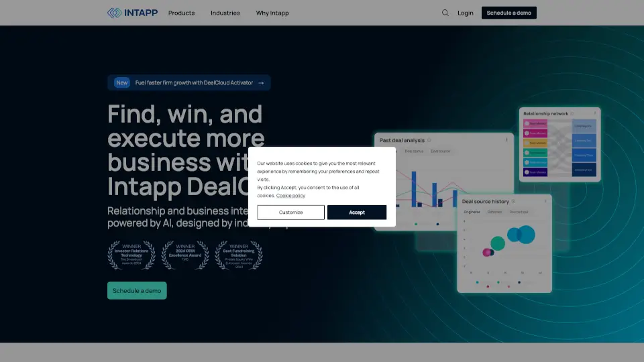The height and width of the screenshot is (362, 644).
Task: Accept all cookies
Action: point(356,213)
